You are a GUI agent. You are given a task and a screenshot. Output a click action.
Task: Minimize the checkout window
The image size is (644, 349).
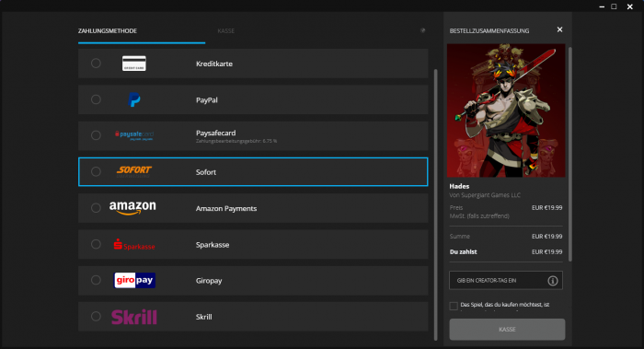602,6
